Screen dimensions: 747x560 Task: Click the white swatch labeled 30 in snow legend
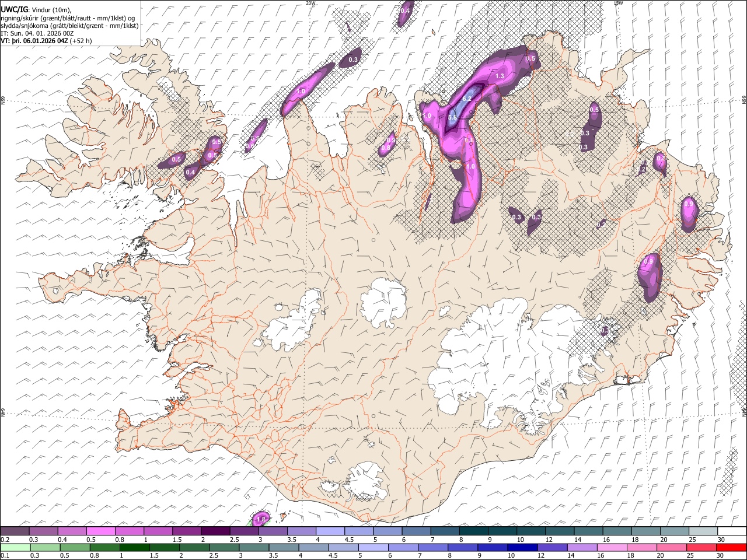click(731, 531)
